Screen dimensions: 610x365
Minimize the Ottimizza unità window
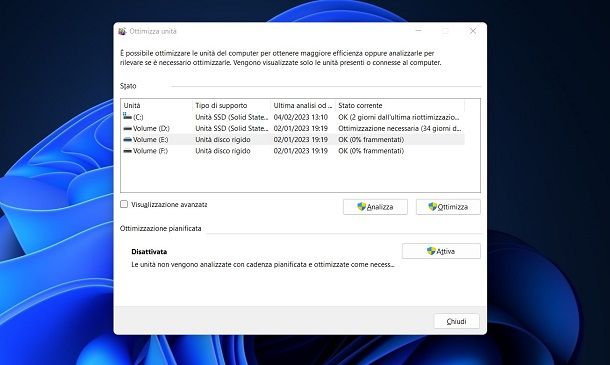click(x=419, y=31)
